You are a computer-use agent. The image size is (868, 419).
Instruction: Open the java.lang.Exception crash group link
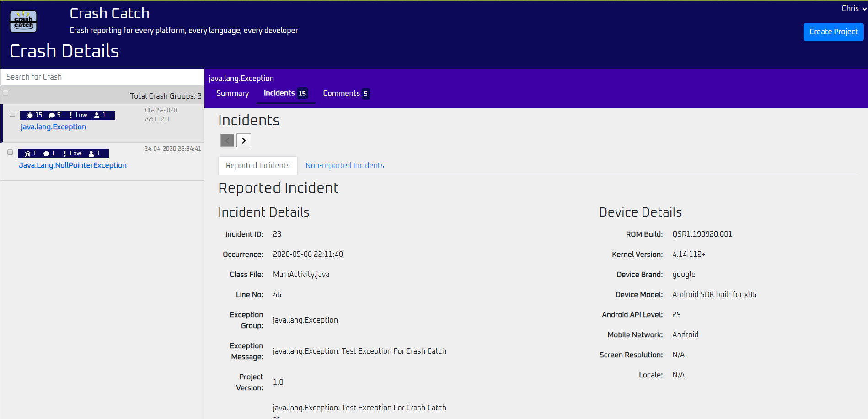54,127
